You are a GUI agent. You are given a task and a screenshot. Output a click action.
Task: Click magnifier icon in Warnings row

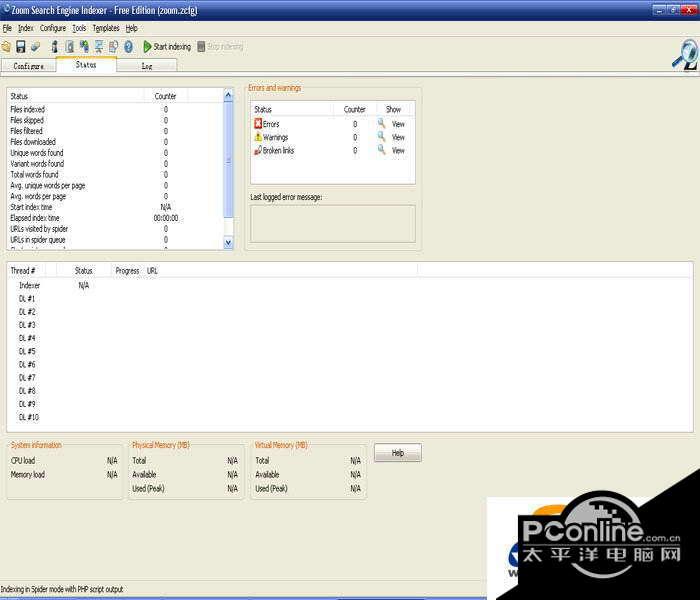coord(381,137)
